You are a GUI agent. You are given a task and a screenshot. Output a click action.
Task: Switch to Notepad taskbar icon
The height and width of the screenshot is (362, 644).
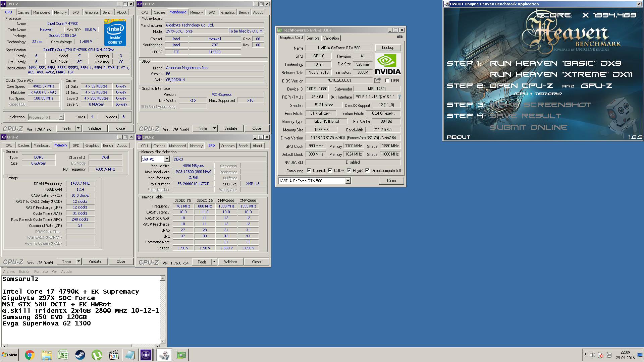pyautogui.click(x=129, y=355)
